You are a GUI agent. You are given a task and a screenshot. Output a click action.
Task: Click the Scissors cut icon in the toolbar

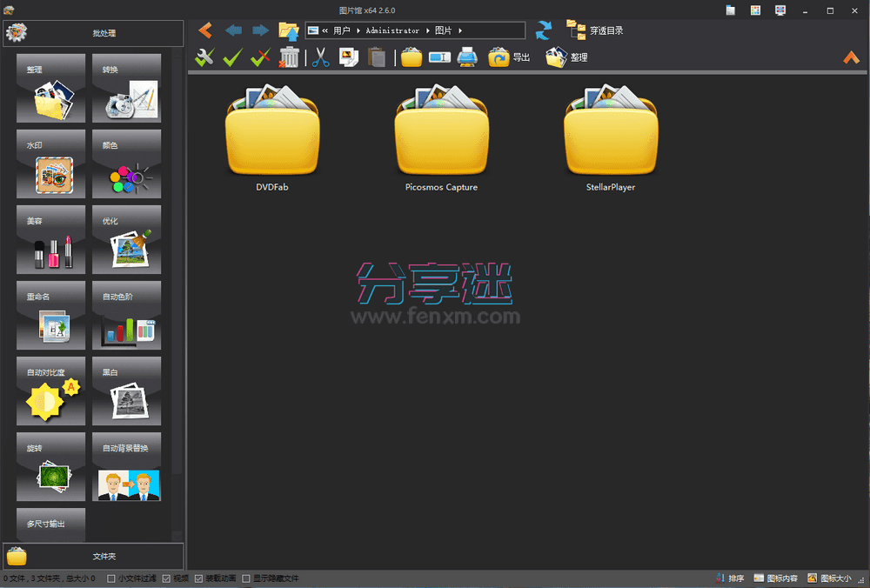pyautogui.click(x=319, y=57)
